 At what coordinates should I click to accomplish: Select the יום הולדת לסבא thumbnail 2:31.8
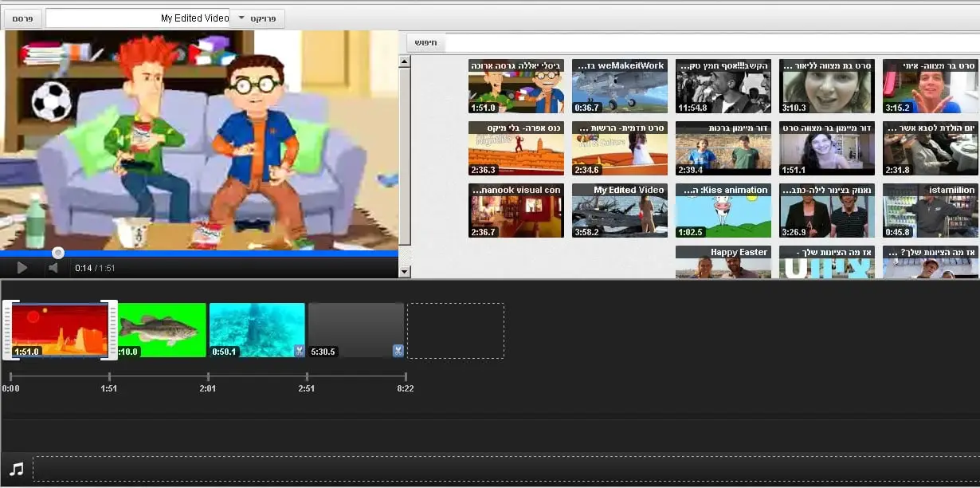pos(931,148)
